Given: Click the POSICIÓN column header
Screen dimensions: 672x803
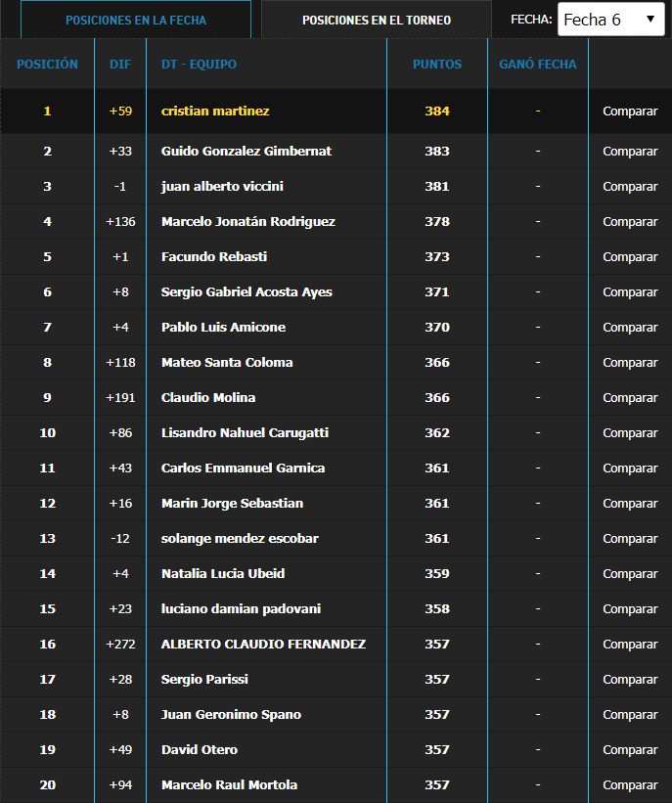Looking at the screenshot, I should point(47,64).
